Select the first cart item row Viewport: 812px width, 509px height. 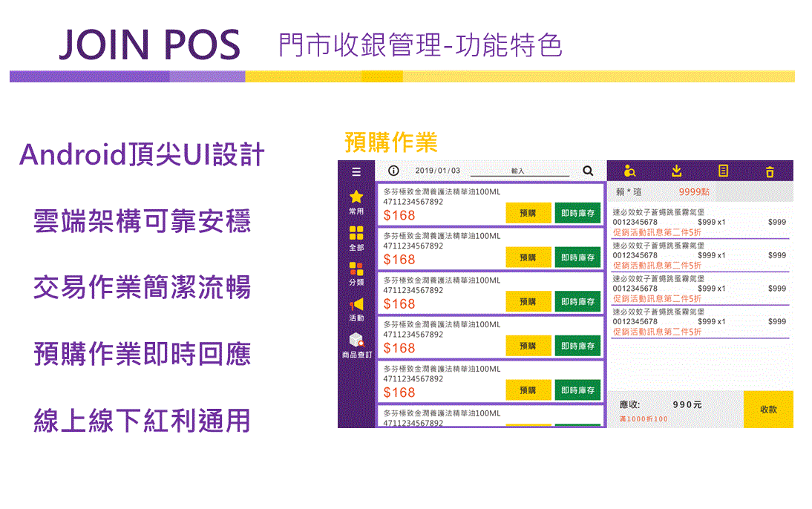(x=699, y=222)
